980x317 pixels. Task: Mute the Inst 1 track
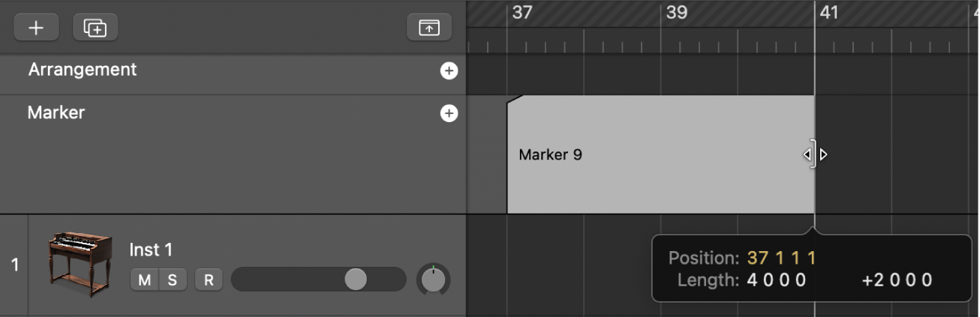coord(144,280)
